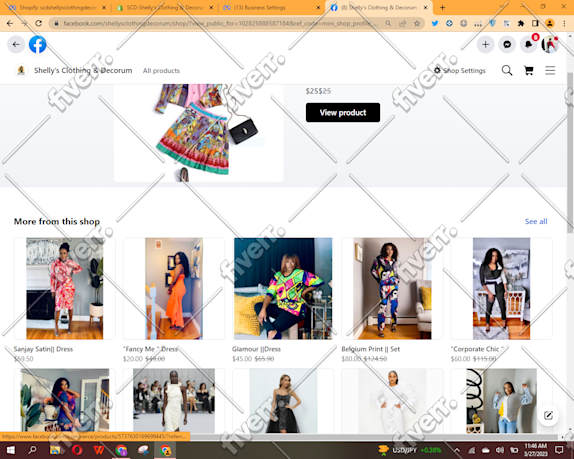Click the share page icon in address bar
574x459 pixels.
402,23
